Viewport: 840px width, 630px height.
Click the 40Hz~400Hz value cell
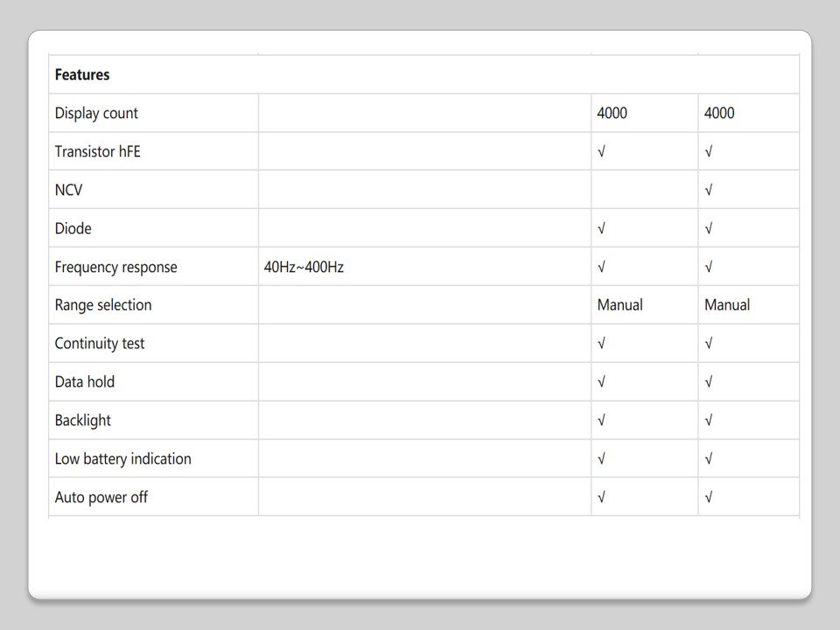[x=304, y=267]
